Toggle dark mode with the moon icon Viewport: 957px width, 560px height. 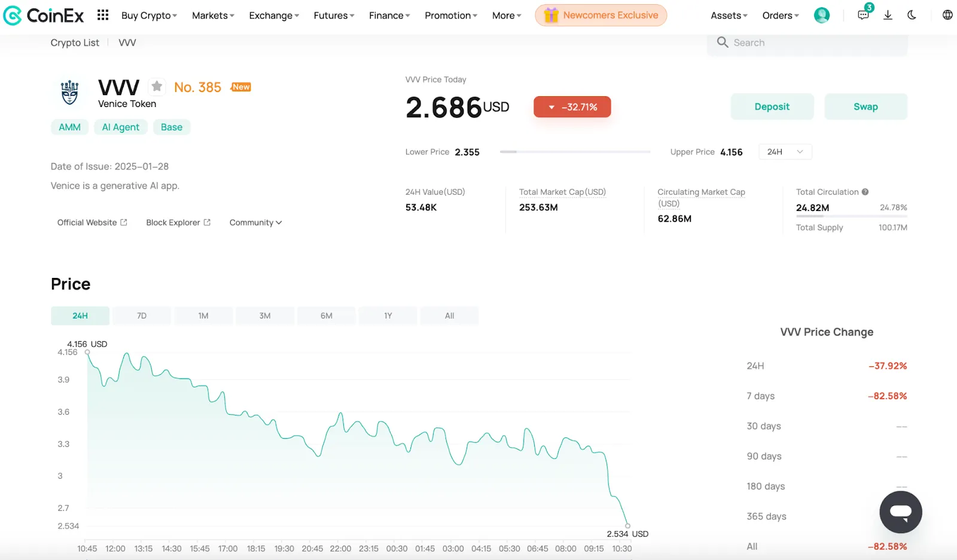click(912, 15)
